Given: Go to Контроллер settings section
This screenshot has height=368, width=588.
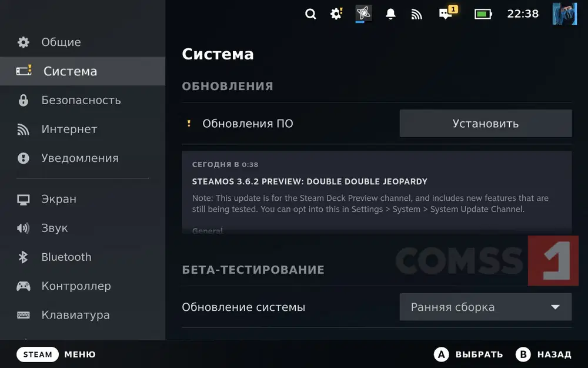Looking at the screenshot, I should (82, 286).
